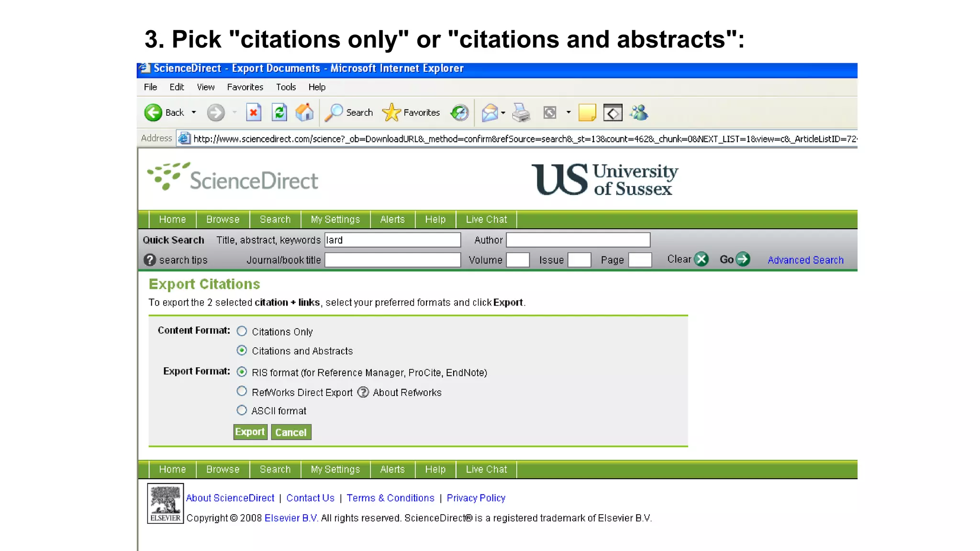Print the page with printer icon
The image size is (980, 551).
click(x=521, y=112)
